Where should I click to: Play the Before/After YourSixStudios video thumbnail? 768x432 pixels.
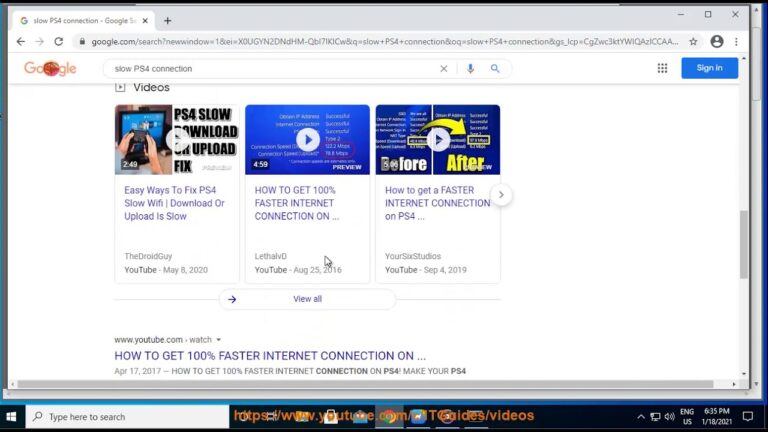(438, 140)
